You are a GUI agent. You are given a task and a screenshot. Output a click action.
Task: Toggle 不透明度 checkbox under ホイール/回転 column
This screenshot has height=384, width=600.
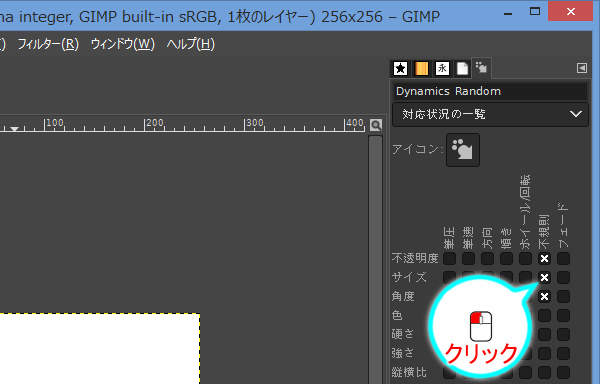pyautogui.click(x=525, y=259)
